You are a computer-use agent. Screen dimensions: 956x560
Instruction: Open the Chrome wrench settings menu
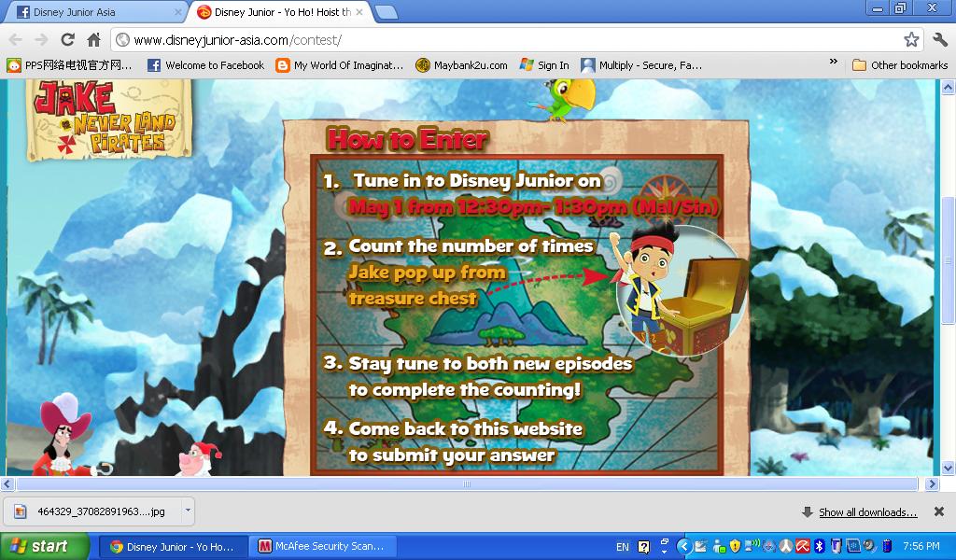pyautogui.click(x=939, y=40)
